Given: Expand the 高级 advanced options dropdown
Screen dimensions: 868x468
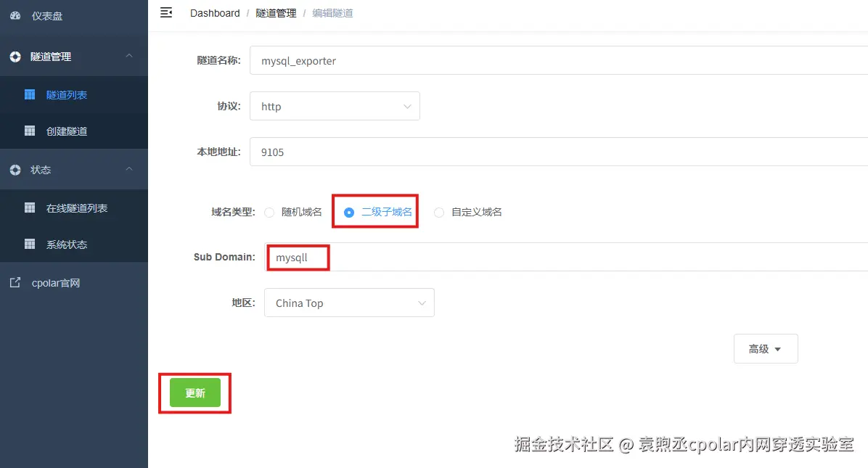Looking at the screenshot, I should click(x=766, y=348).
